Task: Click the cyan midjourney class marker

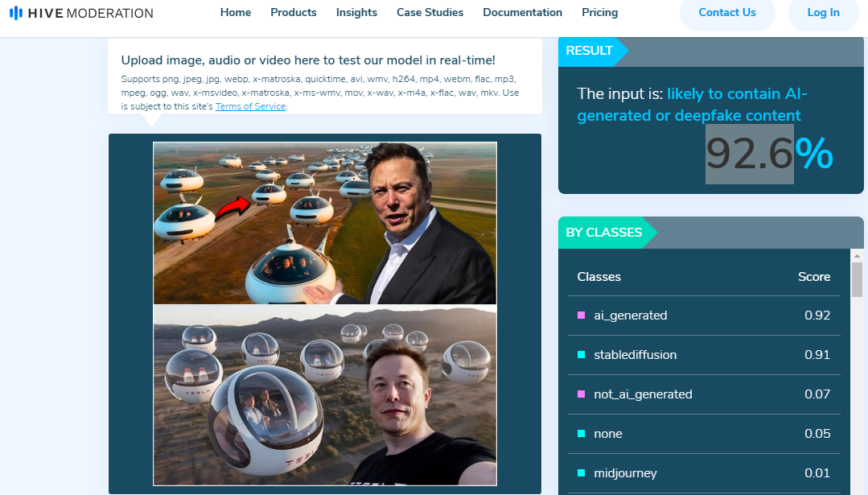Action: [581, 473]
